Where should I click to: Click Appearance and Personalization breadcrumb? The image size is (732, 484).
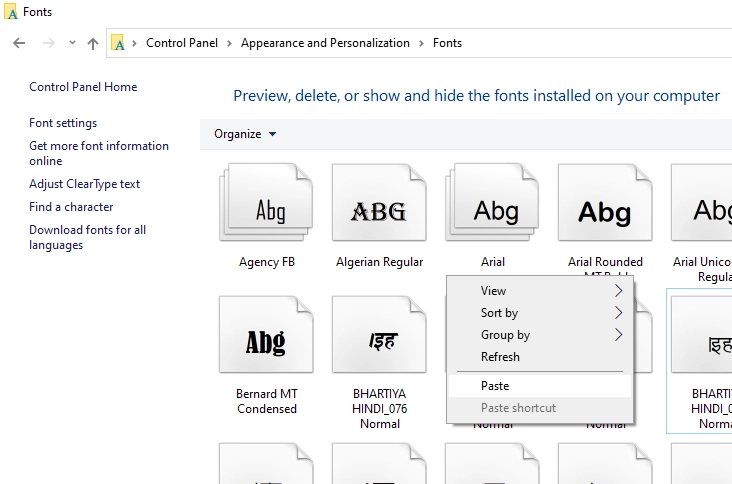coord(325,43)
